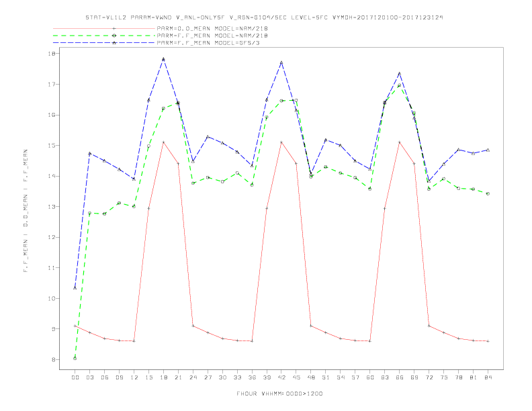This screenshot has height=411, width=532.
Task: Click x-axis forecast hour label 42
Action: [281, 377]
